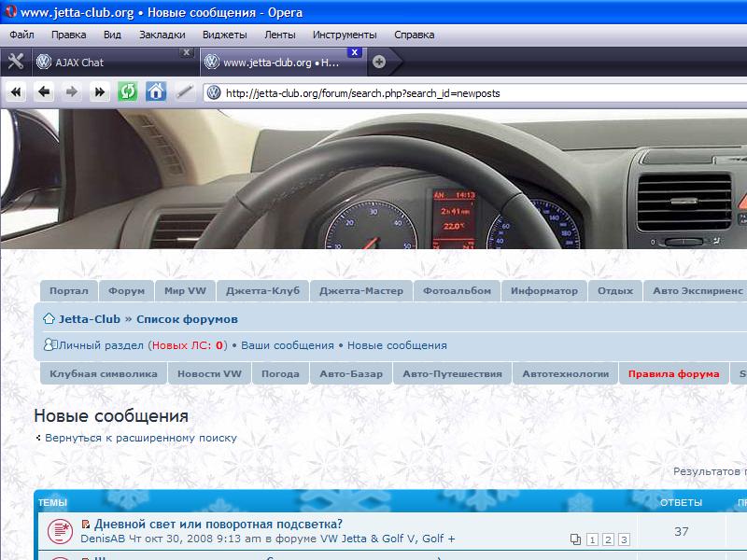Open Правила форума link

[x=673, y=374]
